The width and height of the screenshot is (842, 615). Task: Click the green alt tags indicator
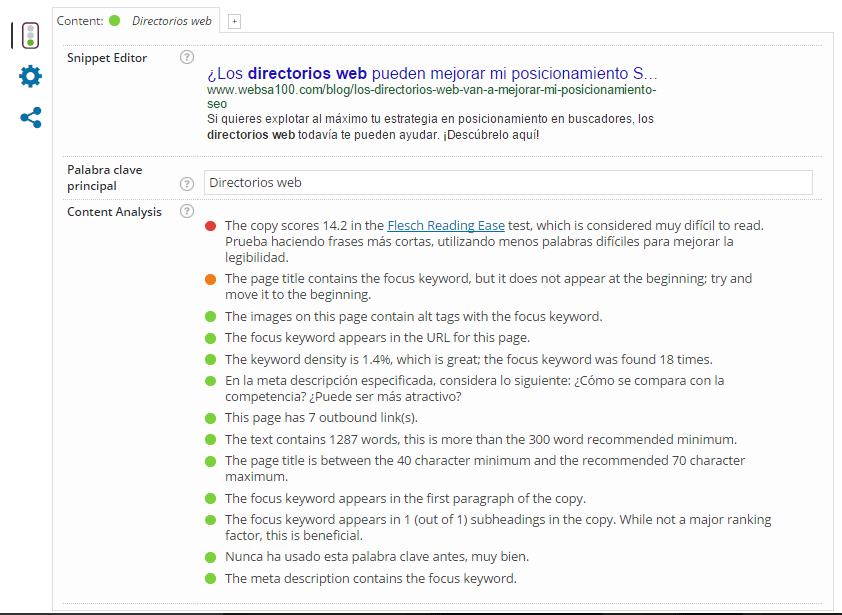pyautogui.click(x=210, y=317)
